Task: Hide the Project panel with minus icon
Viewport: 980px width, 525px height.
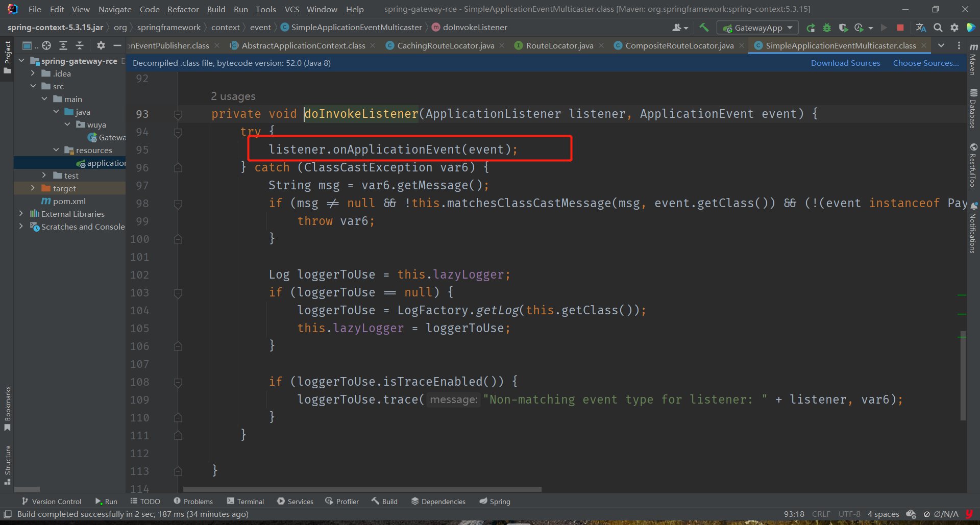Action: [x=117, y=45]
